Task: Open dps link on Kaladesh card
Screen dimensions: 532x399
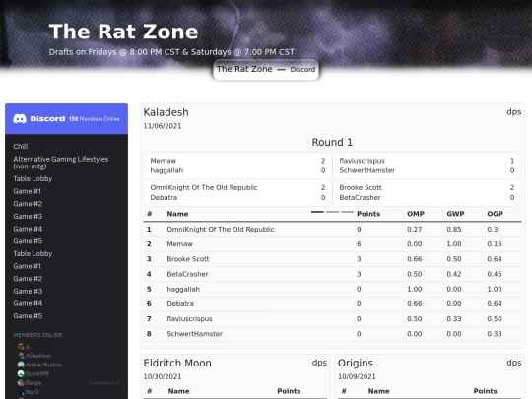Action: tap(514, 112)
